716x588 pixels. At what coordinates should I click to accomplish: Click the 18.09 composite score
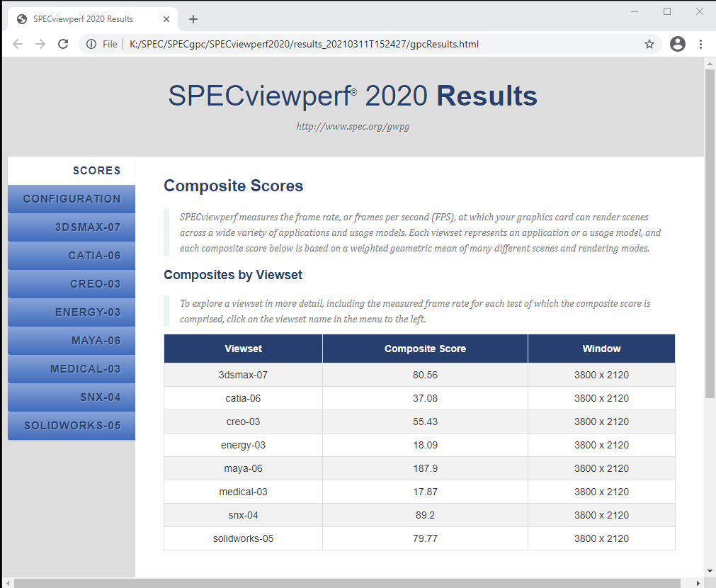tap(425, 445)
